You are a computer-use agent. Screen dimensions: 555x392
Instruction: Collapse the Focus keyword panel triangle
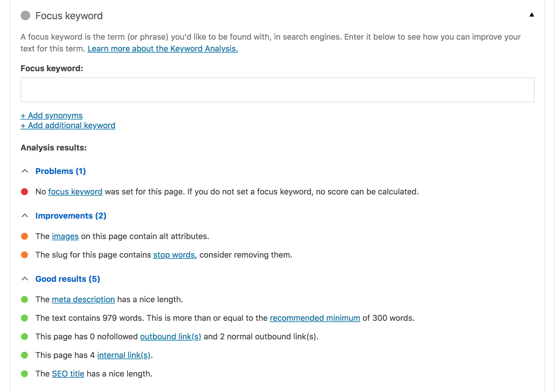tap(531, 15)
